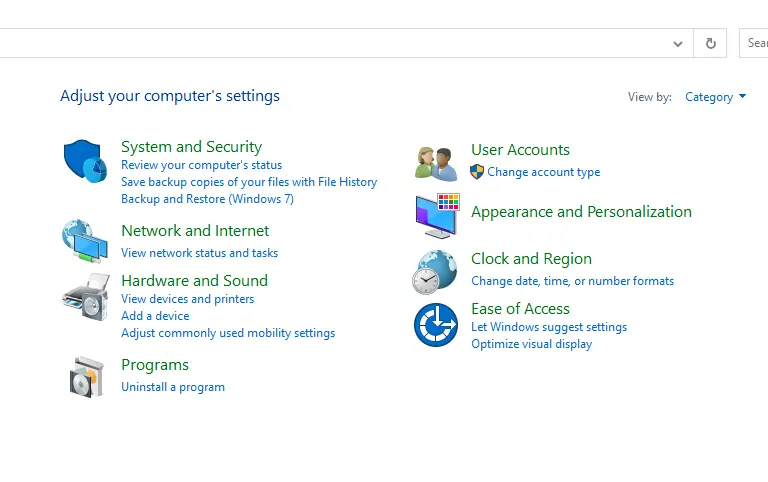Click the User Accounts people icon
This screenshot has height=482, width=768.
pos(436,164)
